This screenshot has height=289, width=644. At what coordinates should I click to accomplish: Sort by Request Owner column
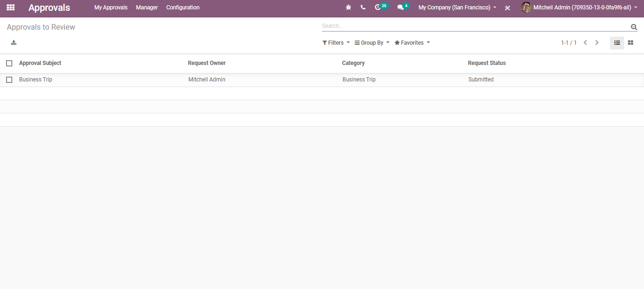click(x=206, y=63)
